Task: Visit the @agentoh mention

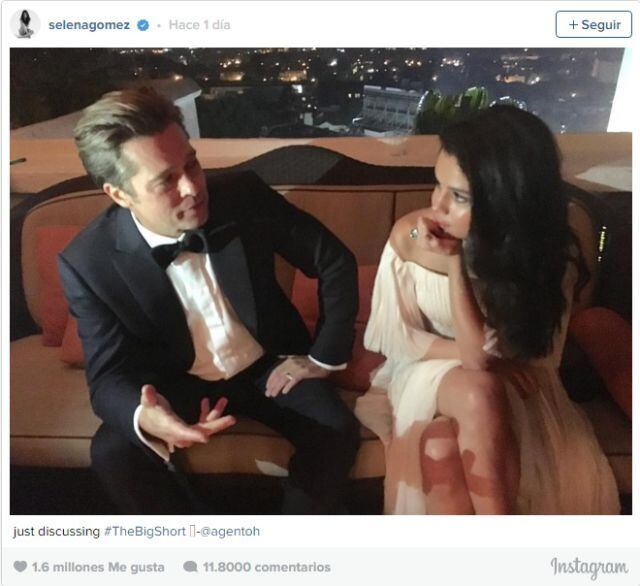Action: [x=230, y=531]
